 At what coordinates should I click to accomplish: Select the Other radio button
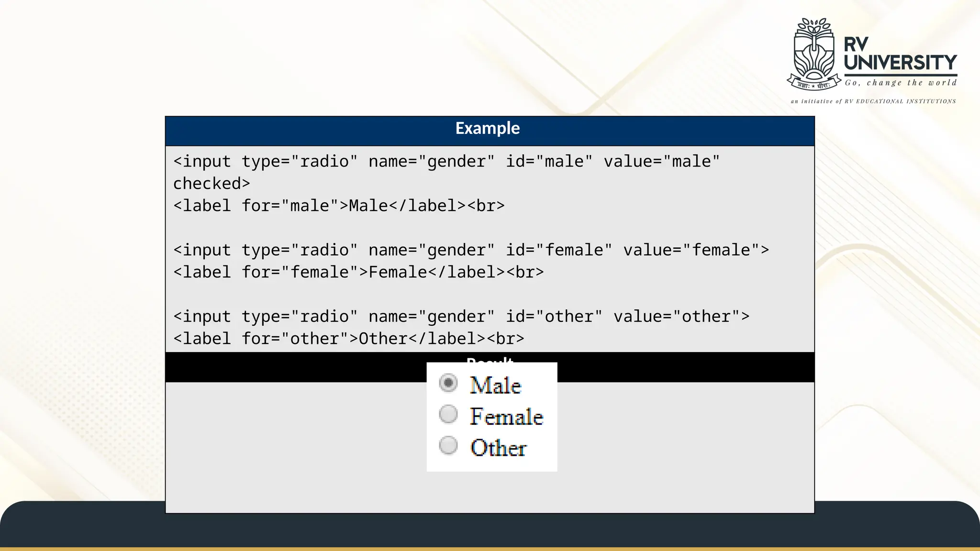(x=448, y=445)
